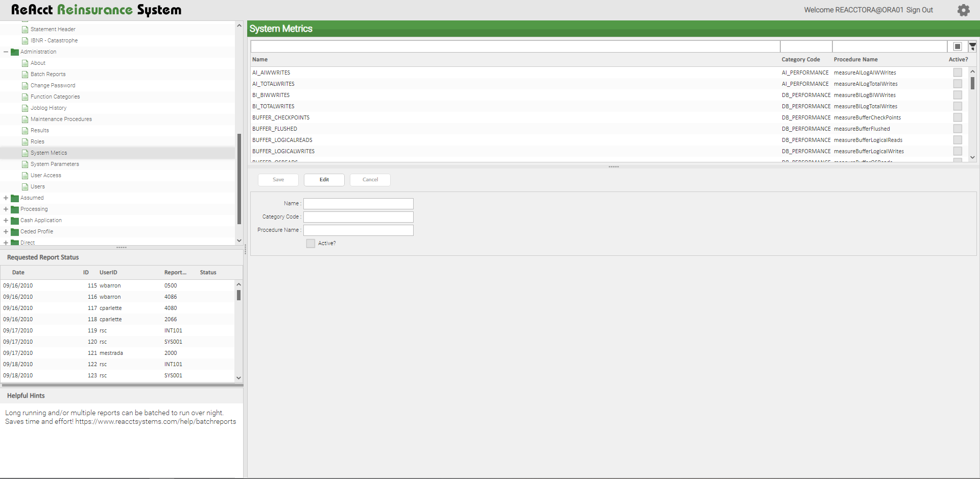The width and height of the screenshot is (980, 479).
Task: Click the Name filter input field
Action: pos(515,46)
